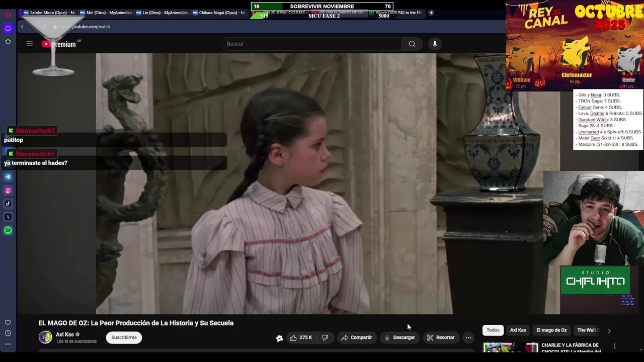Click '1,66 M de suscriptores' text

click(x=76, y=341)
